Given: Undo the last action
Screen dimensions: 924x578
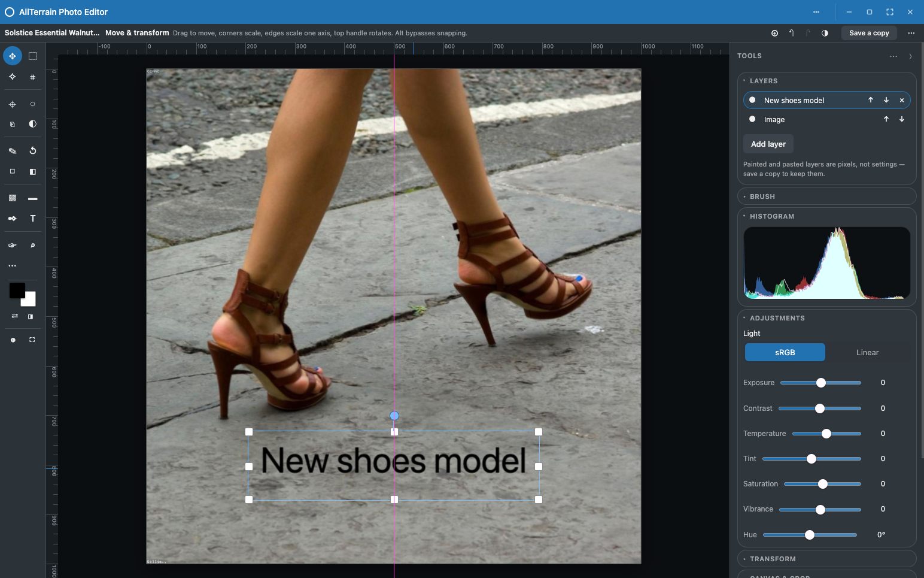Looking at the screenshot, I should point(792,34).
